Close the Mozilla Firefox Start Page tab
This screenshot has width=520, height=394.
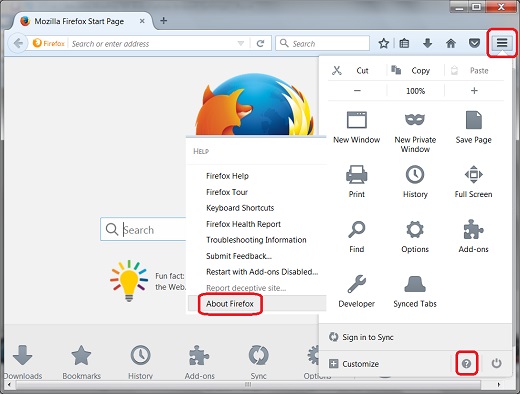pyautogui.click(x=142, y=21)
